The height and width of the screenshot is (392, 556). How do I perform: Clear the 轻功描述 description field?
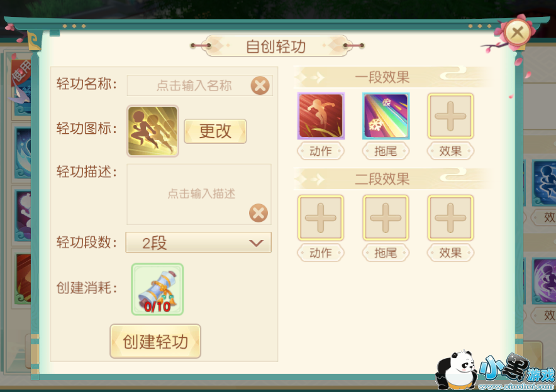pyautogui.click(x=259, y=213)
